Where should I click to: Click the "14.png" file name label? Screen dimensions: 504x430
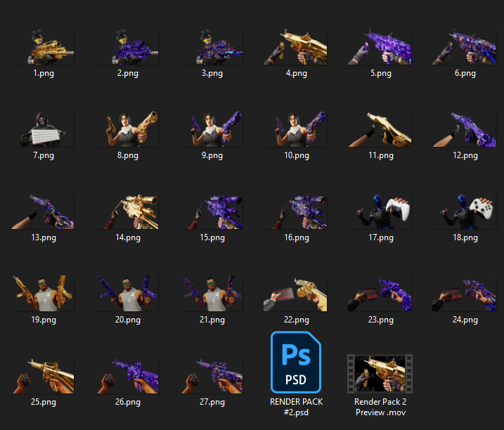(128, 237)
